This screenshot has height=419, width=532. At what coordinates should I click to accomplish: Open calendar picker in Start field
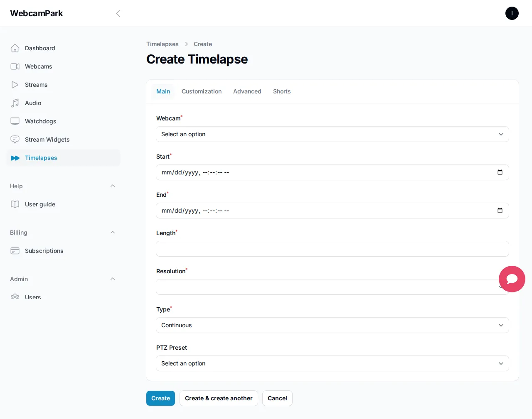(x=500, y=172)
